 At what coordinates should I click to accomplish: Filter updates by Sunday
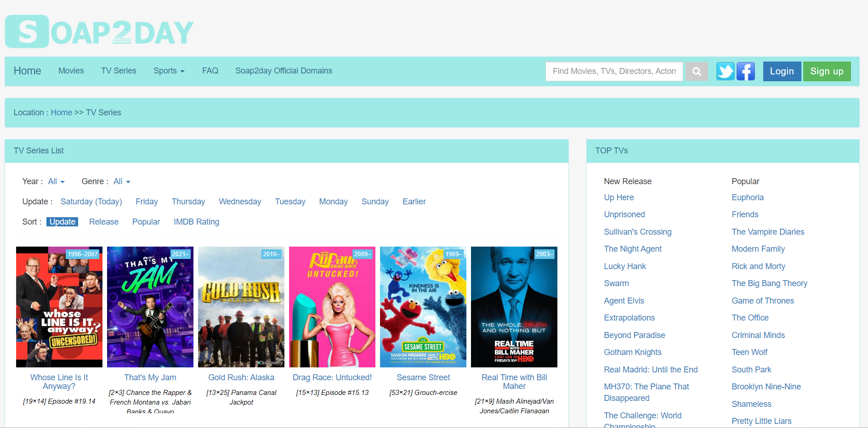tap(375, 202)
